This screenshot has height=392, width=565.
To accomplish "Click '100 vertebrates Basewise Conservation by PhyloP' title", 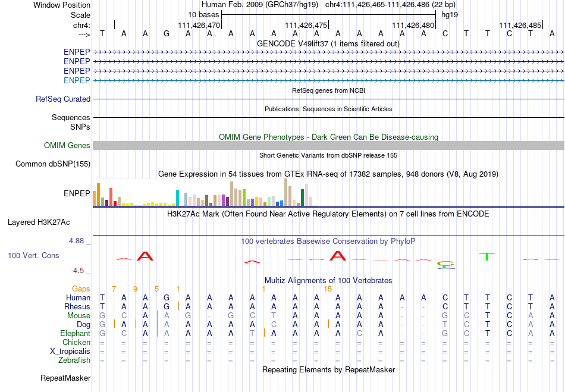I will click(x=328, y=242).
